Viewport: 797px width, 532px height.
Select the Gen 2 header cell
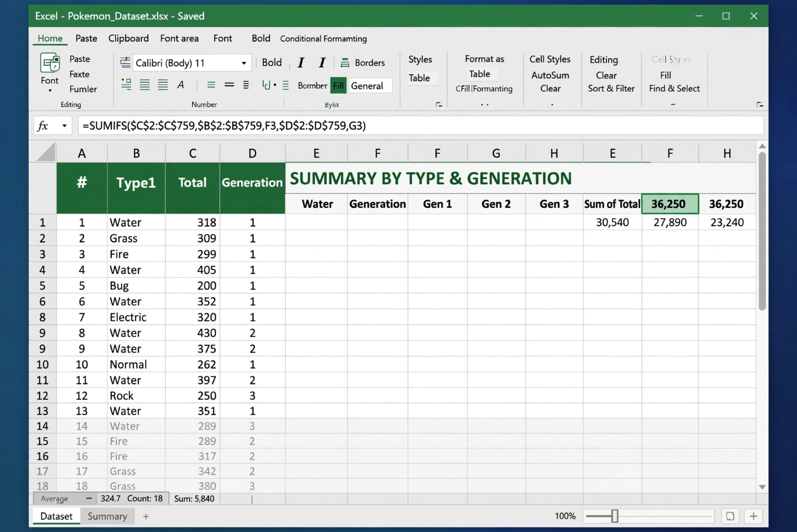point(496,204)
